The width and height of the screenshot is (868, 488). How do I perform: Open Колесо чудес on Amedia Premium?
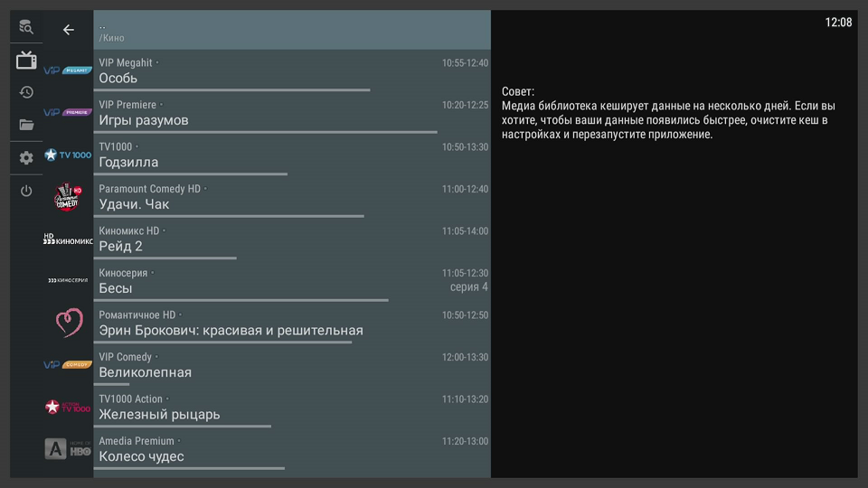point(292,449)
